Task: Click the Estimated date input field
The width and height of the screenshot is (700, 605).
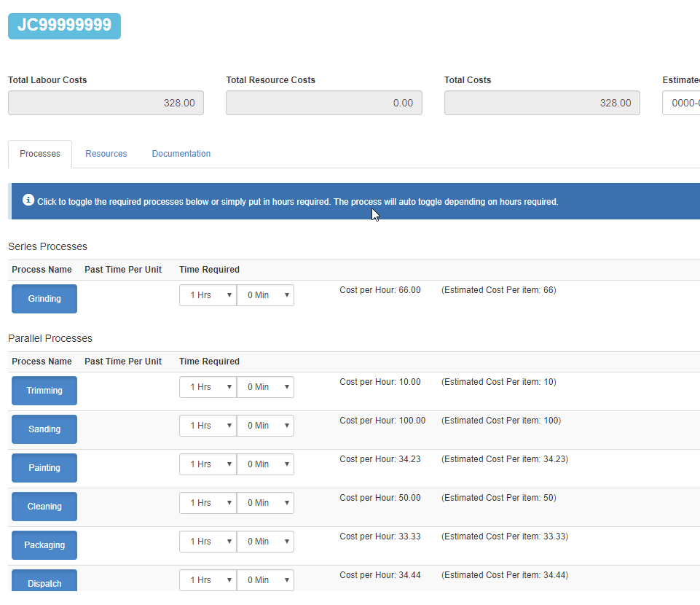Action: 682,104
